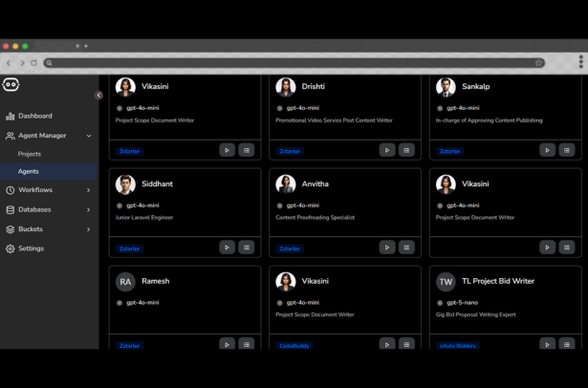Screen dimensions: 588x388
Task: Reload the page with the browser refresh icon
Action: (x=33, y=63)
